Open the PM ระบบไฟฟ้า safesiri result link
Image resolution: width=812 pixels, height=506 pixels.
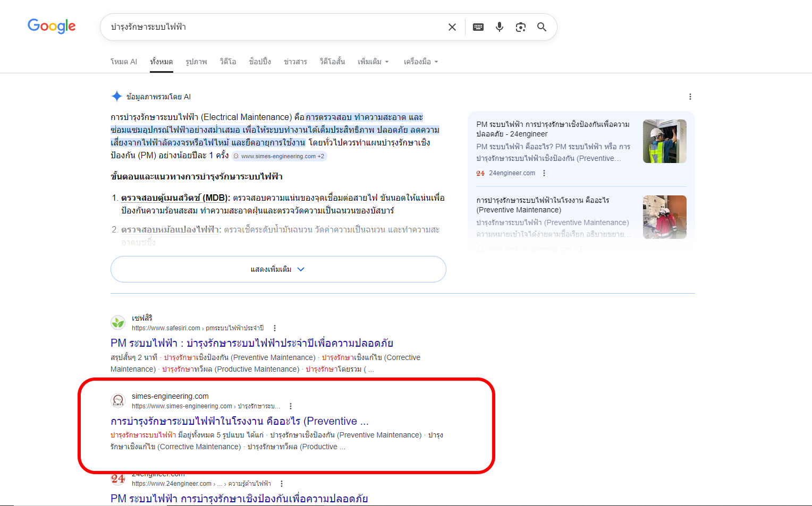point(251,343)
